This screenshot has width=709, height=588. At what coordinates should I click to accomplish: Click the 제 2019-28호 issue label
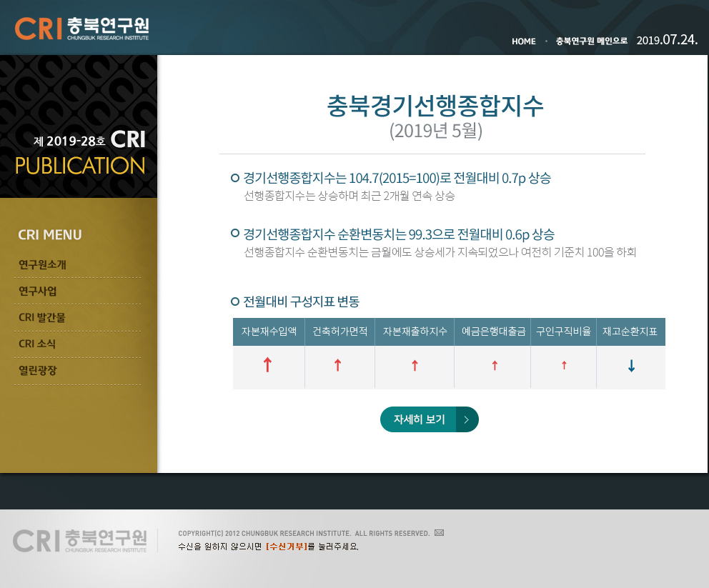[69, 141]
